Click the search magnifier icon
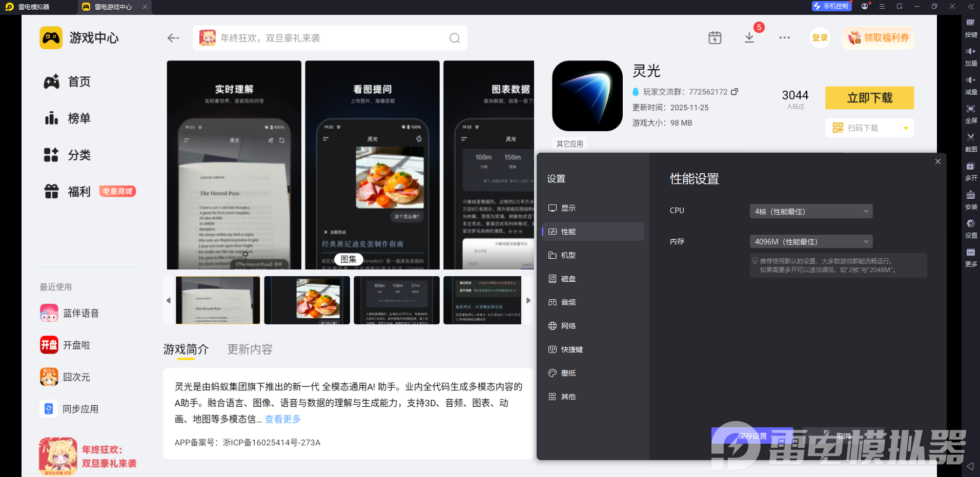Viewport: 980px width, 477px height. [x=455, y=38]
